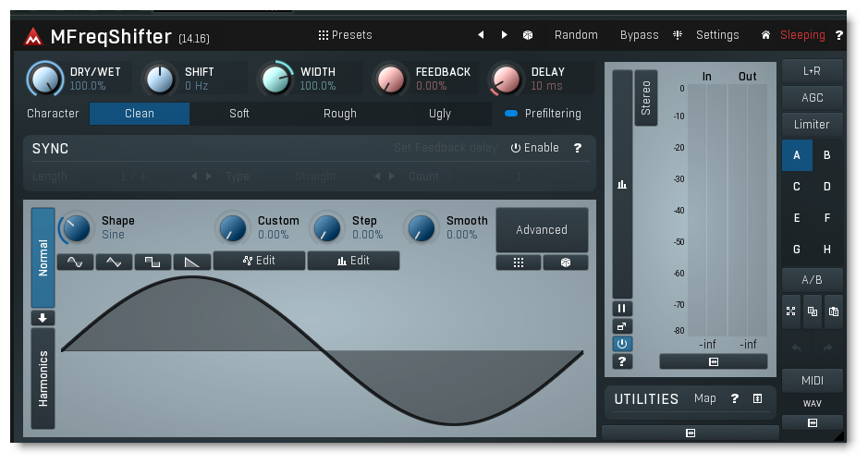Adjust the WIDTH knob
This screenshot has width=868, height=464.
[275, 79]
